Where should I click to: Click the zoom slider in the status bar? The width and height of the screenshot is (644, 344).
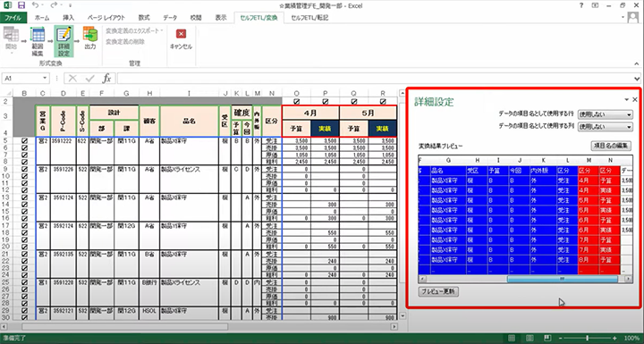tap(588, 339)
